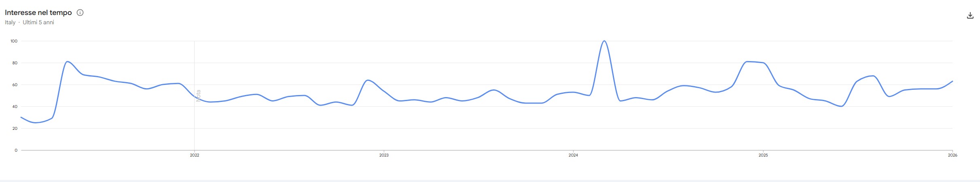Click the 60 value on the vertical axis
The image size is (980, 182).
(x=15, y=85)
